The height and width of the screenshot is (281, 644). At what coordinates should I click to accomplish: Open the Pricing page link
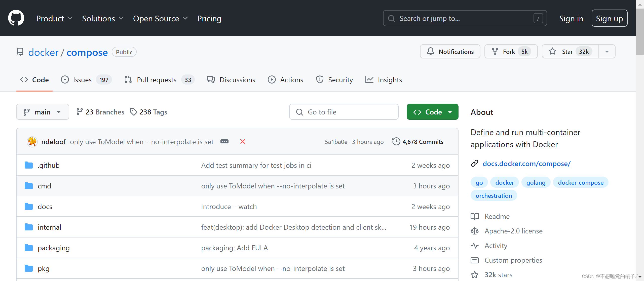coord(209,18)
